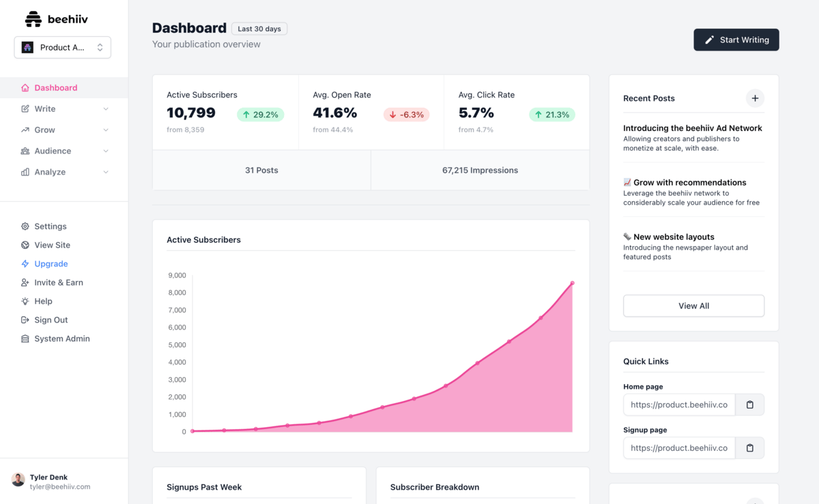Viewport: 819px width, 504px height.
Task: Go to Dashboard in the sidebar
Action: tap(64, 88)
